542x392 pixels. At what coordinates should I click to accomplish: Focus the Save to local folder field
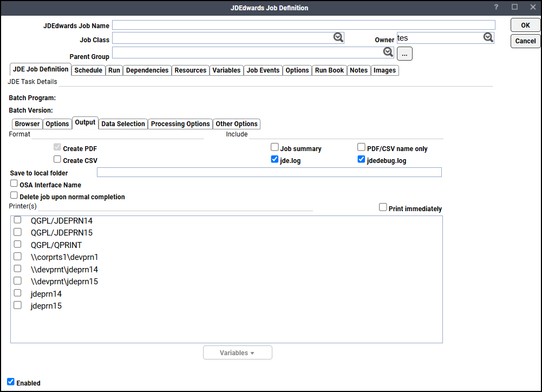click(x=269, y=173)
